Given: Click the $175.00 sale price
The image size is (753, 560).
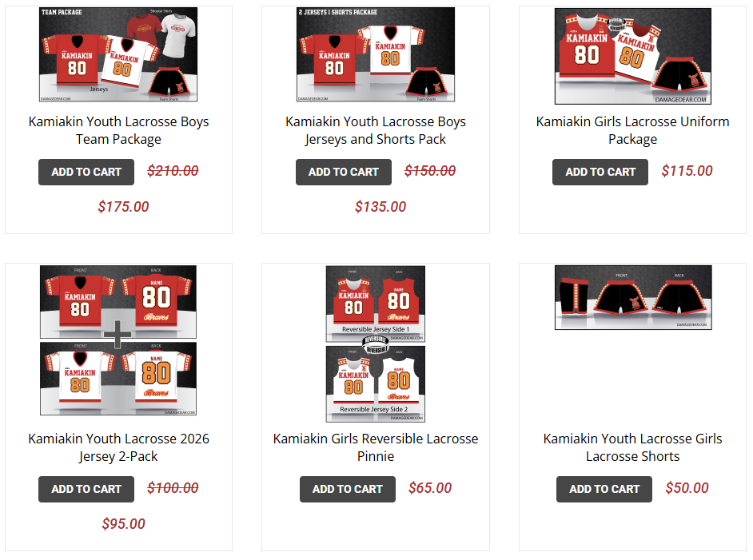Looking at the screenshot, I should [123, 207].
